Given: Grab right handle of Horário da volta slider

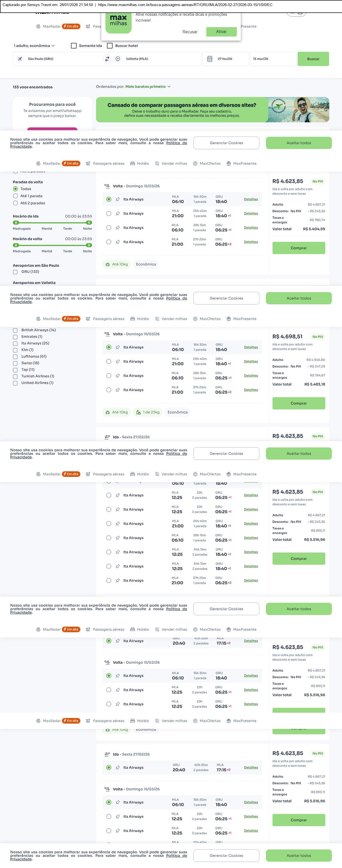Looking at the screenshot, I should (x=89, y=245).
